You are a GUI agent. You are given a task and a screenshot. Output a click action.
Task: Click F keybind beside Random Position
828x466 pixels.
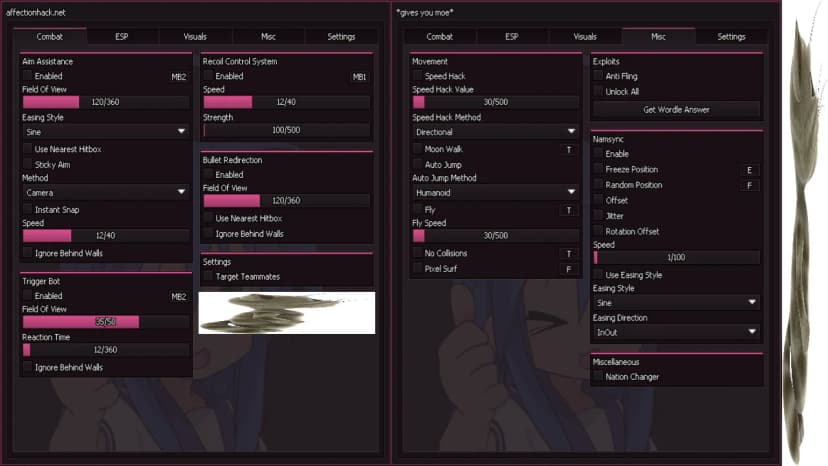coord(749,185)
